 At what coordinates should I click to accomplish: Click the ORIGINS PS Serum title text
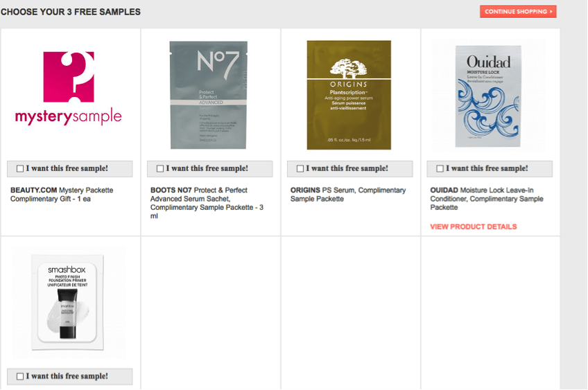pos(348,195)
